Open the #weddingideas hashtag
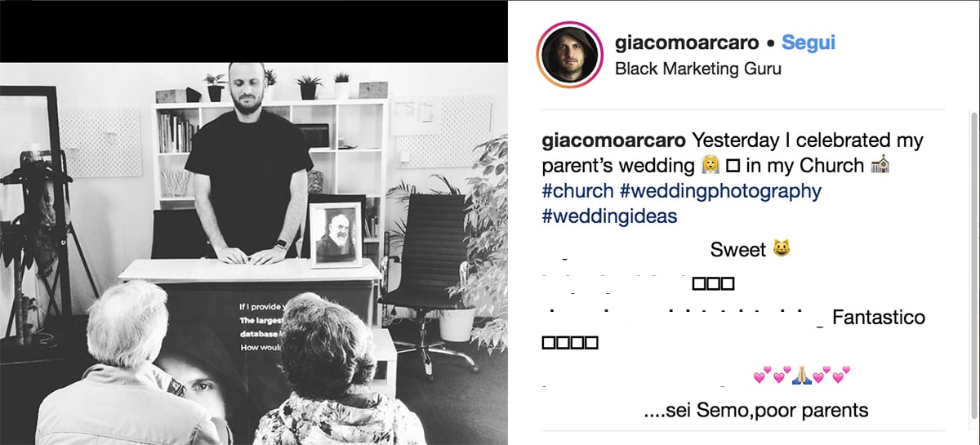The height and width of the screenshot is (445, 980). (609, 217)
